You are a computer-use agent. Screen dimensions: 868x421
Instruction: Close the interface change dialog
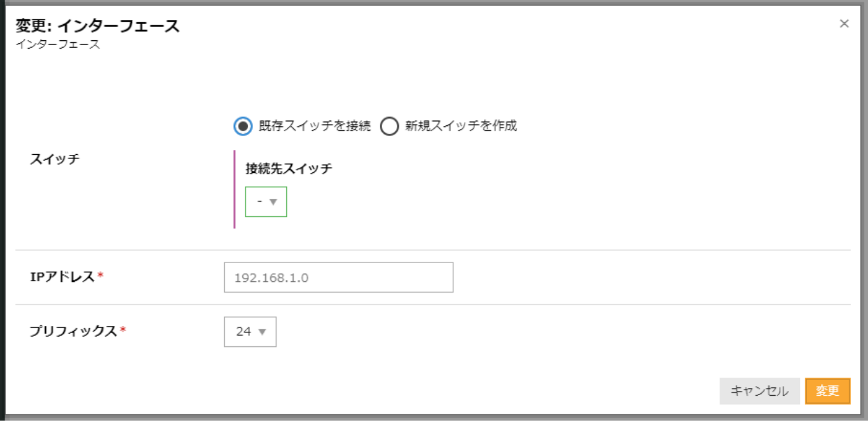coord(844,23)
